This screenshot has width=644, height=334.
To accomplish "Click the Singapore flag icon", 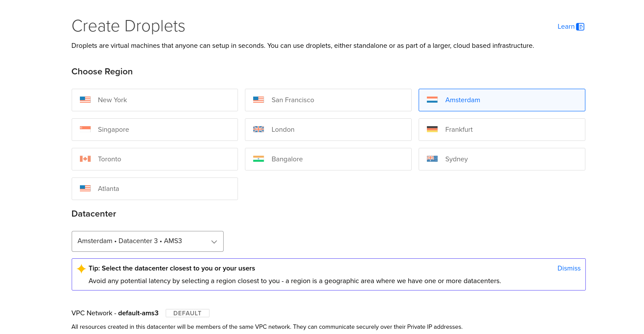I will (85, 129).
